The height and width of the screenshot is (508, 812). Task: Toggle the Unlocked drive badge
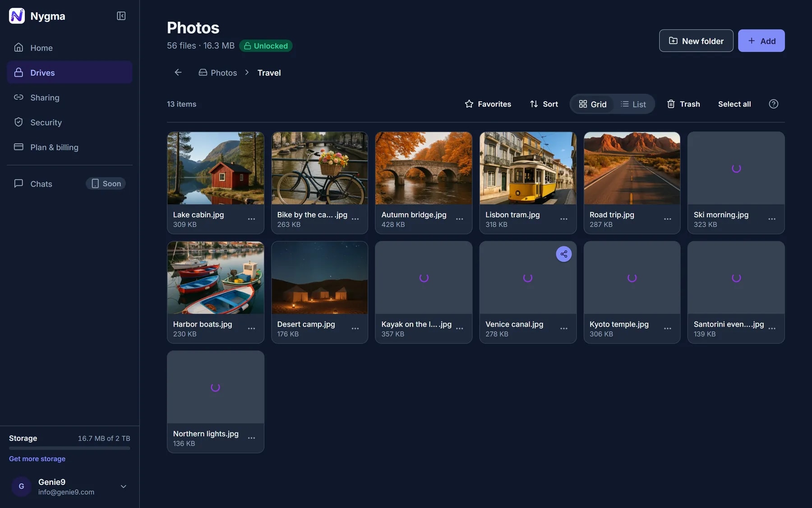point(266,46)
